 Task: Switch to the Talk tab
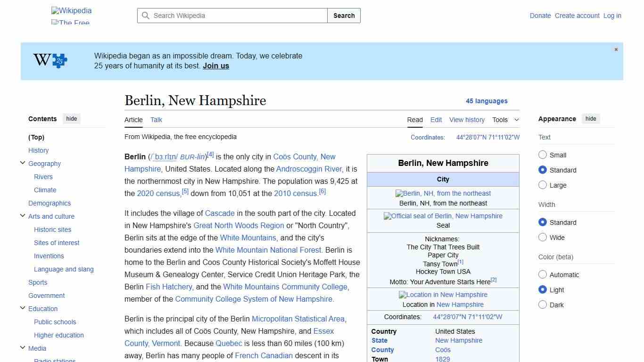(x=156, y=120)
